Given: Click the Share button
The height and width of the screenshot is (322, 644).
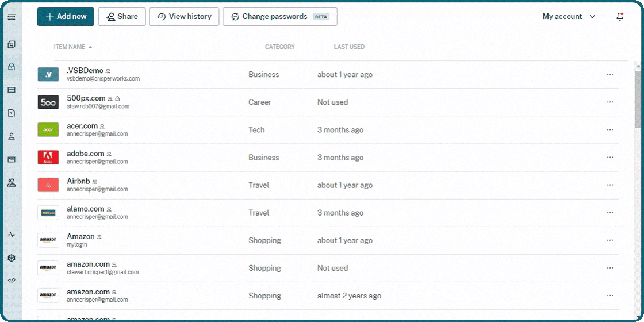Looking at the screenshot, I should (x=122, y=17).
